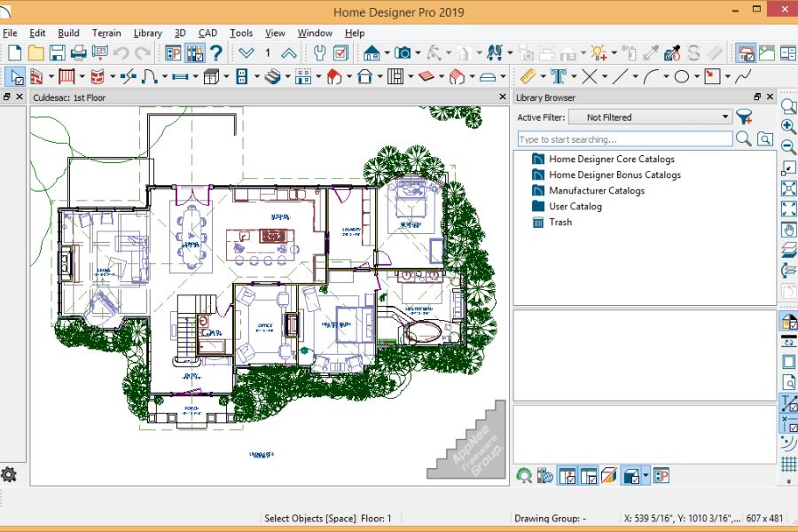The image size is (798, 532).
Task: Go up one floor with arrow icon
Action: (288, 52)
